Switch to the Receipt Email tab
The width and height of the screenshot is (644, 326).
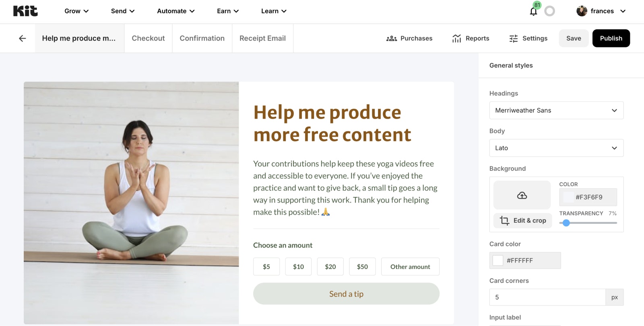(x=262, y=38)
